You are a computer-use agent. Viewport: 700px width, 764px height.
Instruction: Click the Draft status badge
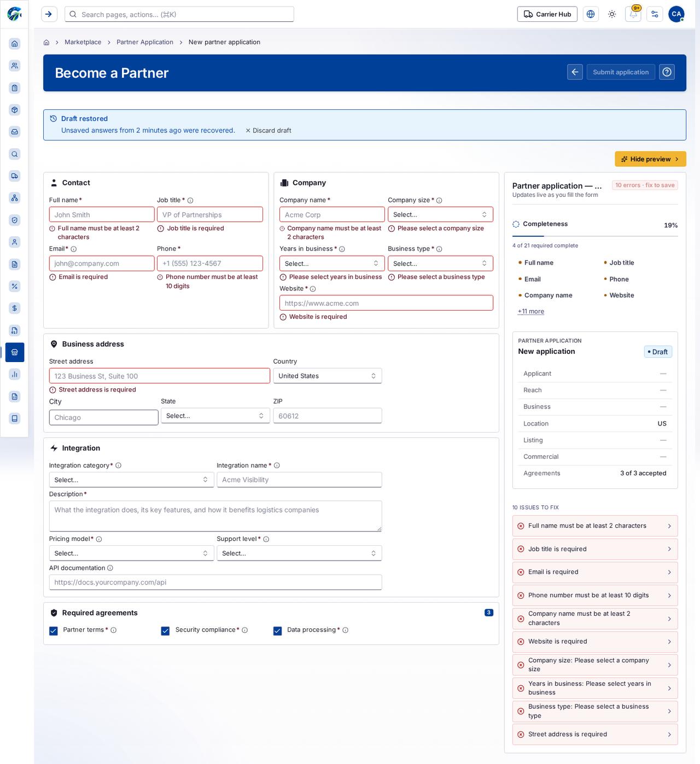click(658, 352)
